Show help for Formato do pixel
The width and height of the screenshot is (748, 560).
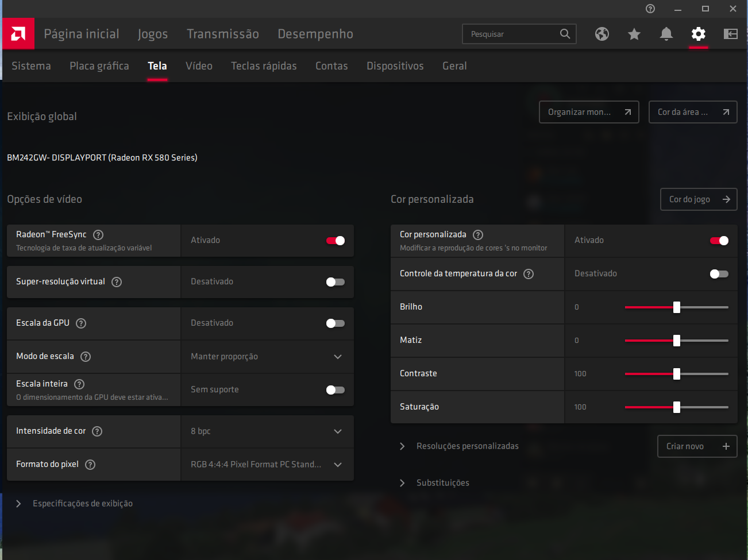(x=90, y=464)
